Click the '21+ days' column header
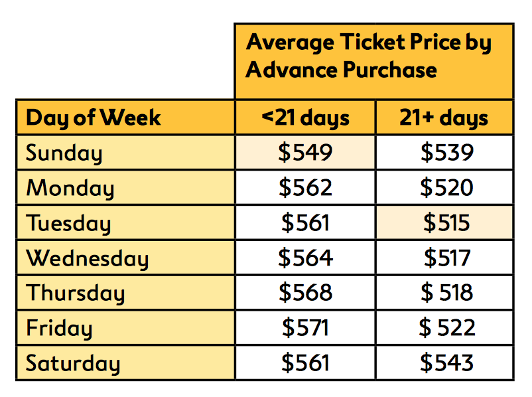Screen dimensions: 532x397 point(444,118)
